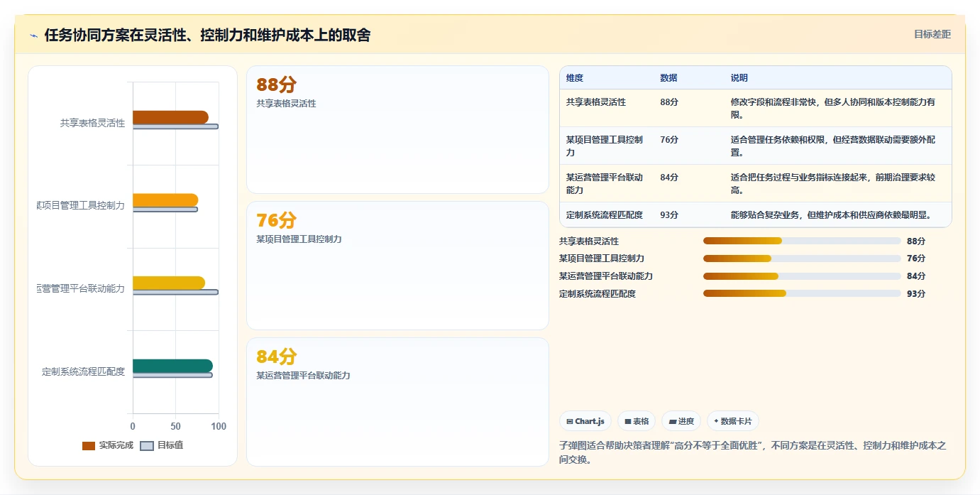Click the 93分 label beside progress bar

coord(916,293)
